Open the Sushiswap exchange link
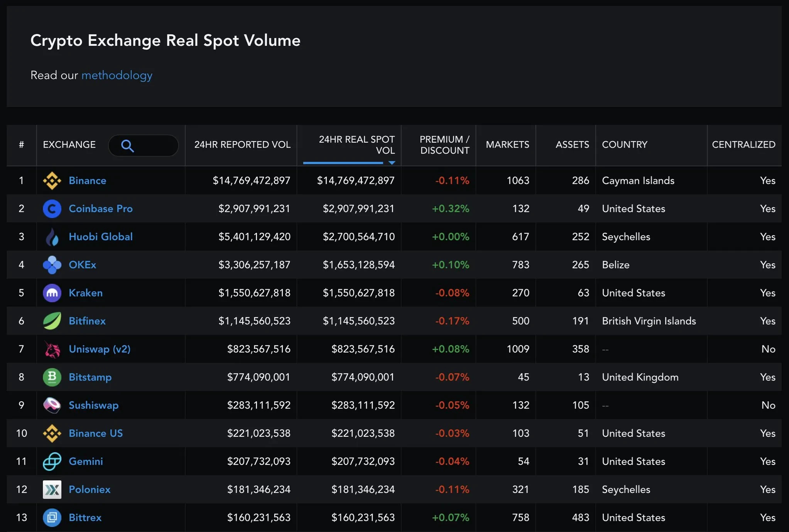Viewport: 789px width, 532px height. [94, 405]
